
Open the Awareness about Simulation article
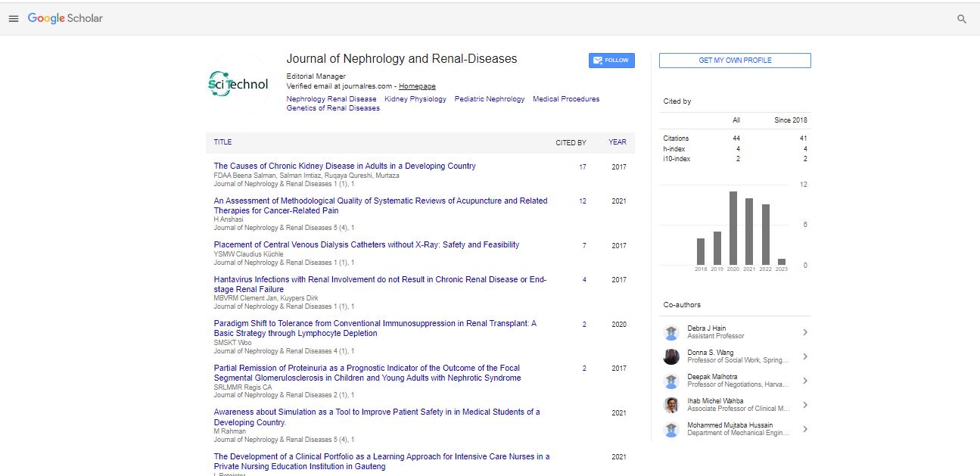click(x=377, y=418)
